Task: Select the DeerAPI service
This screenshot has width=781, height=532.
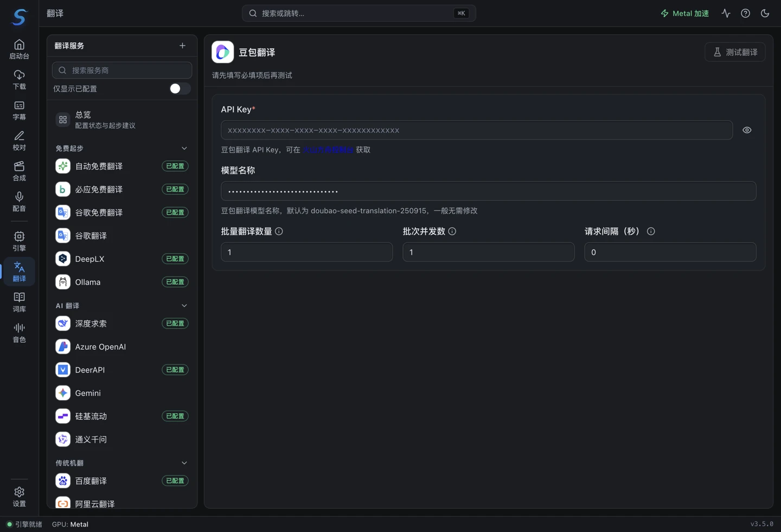Action: tap(122, 370)
